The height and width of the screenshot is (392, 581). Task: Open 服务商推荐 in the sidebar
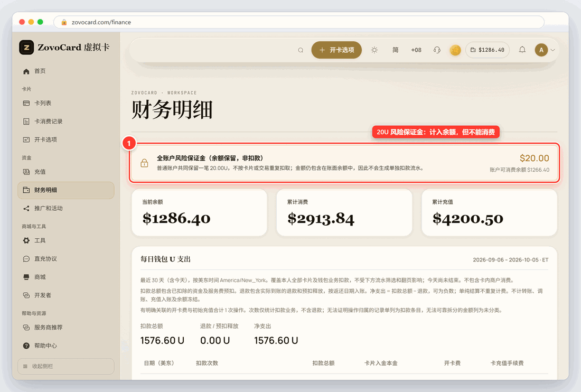[66, 328]
